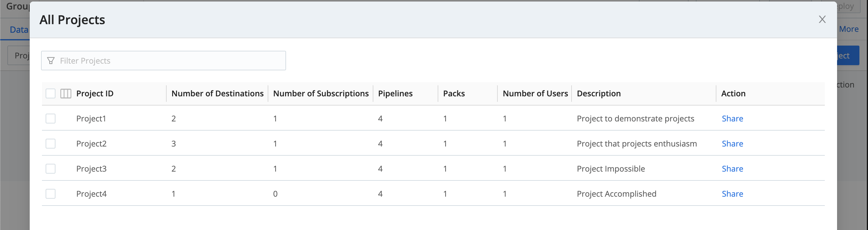Select the Project1 ID cell
The image size is (868, 230).
click(x=91, y=118)
